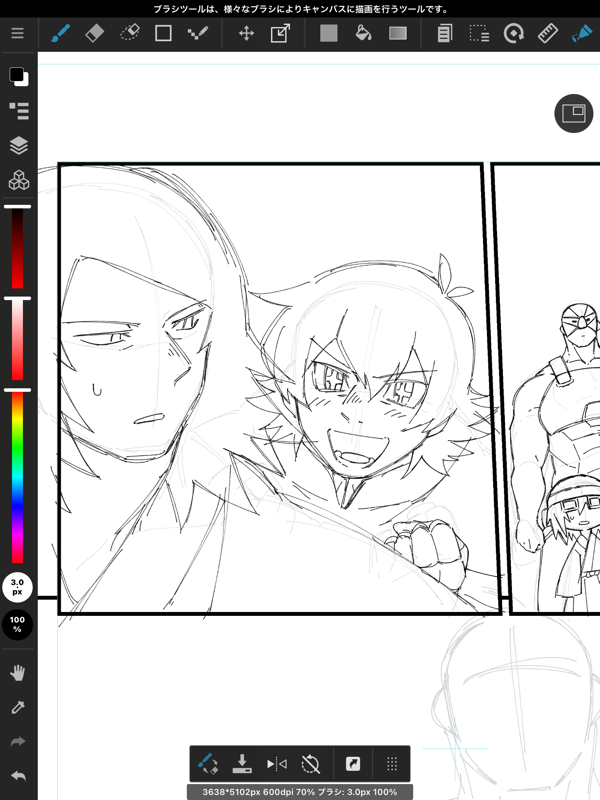Select the Bucket fill tool
This screenshot has height=800, width=600.
click(x=363, y=33)
